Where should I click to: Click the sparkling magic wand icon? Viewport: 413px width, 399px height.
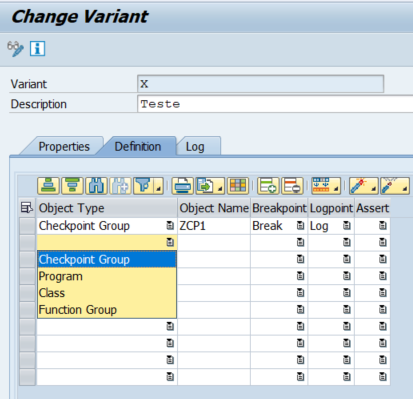[x=363, y=186]
